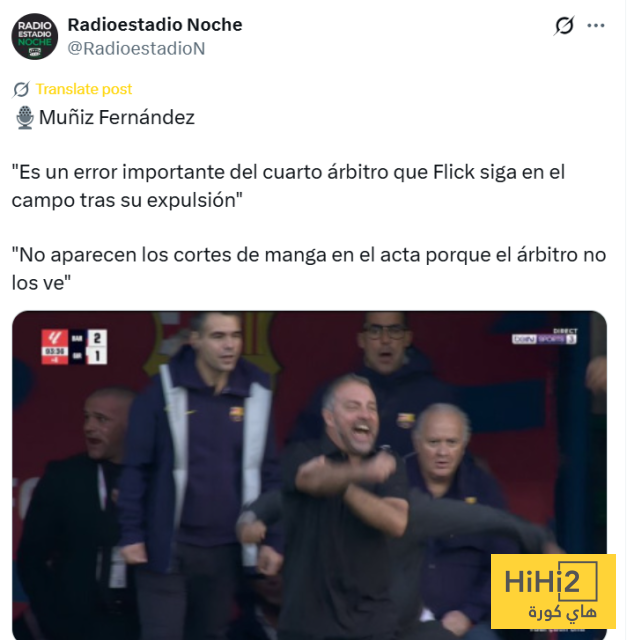Click the Barcelona crest on navy jacket
The height and width of the screenshot is (640, 627).
click(236, 414)
